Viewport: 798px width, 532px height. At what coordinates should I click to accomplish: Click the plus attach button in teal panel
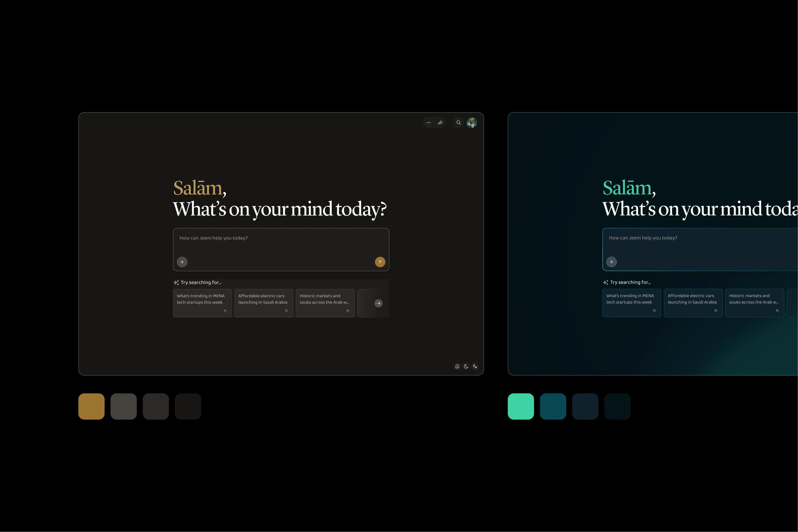pyautogui.click(x=611, y=262)
